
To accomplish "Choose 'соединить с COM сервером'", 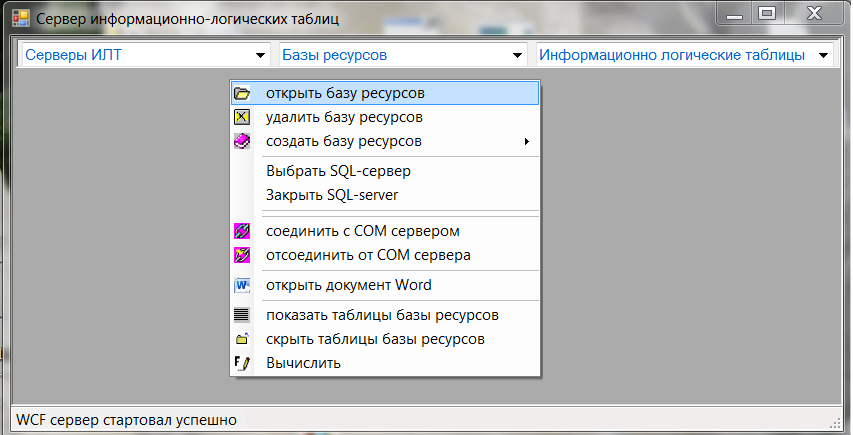I will point(385,231).
